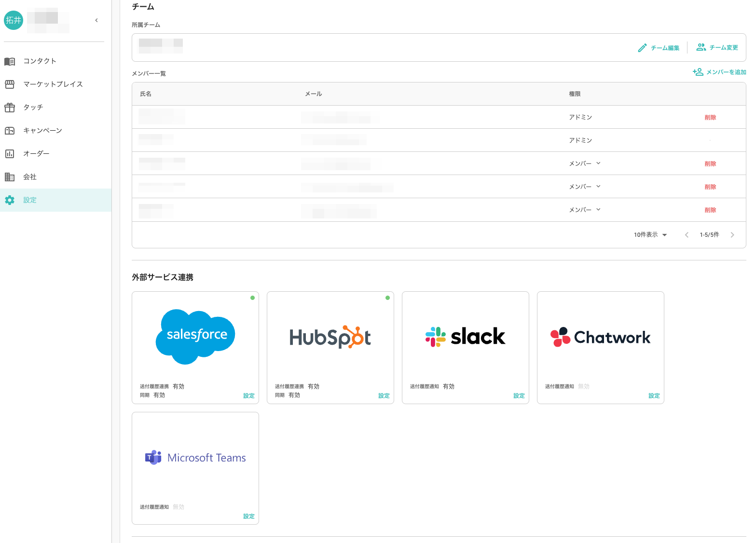Click 削除 in the fifth member row

click(710, 210)
